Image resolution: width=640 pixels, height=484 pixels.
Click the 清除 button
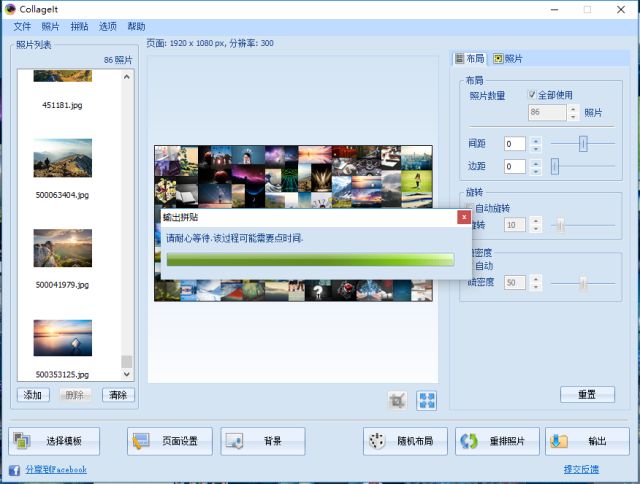click(x=118, y=395)
